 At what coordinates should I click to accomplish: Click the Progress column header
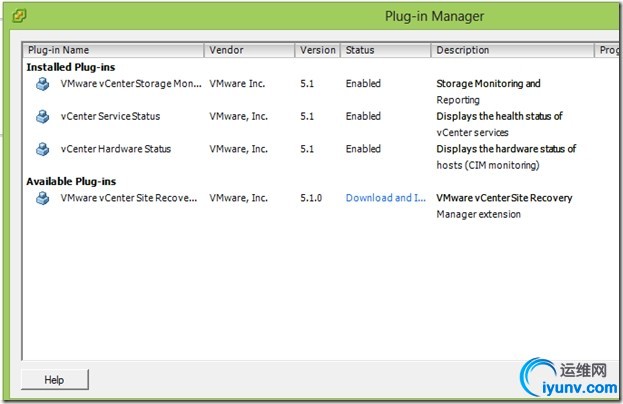coord(608,50)
